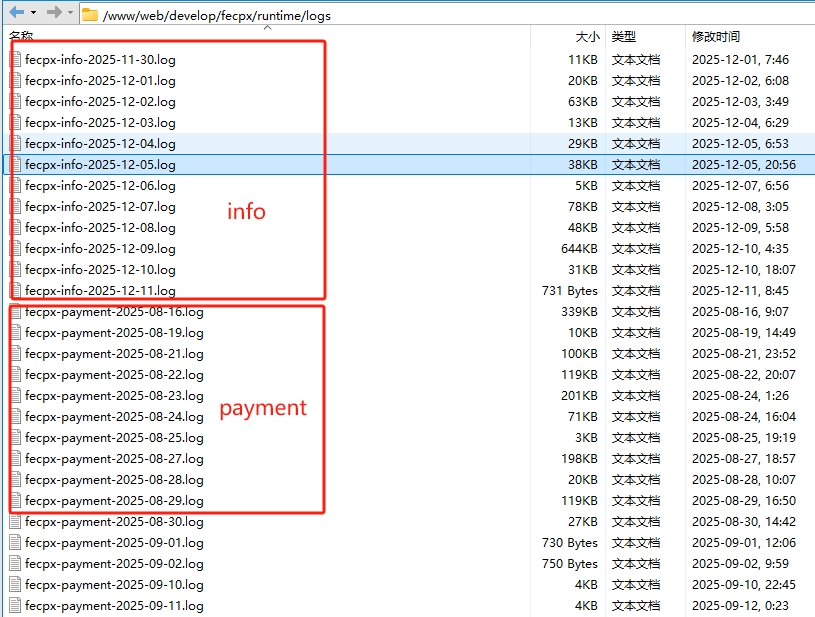The image size is (815, 617).
Task: Open the back history dropdown arrow
Action: 34,13
